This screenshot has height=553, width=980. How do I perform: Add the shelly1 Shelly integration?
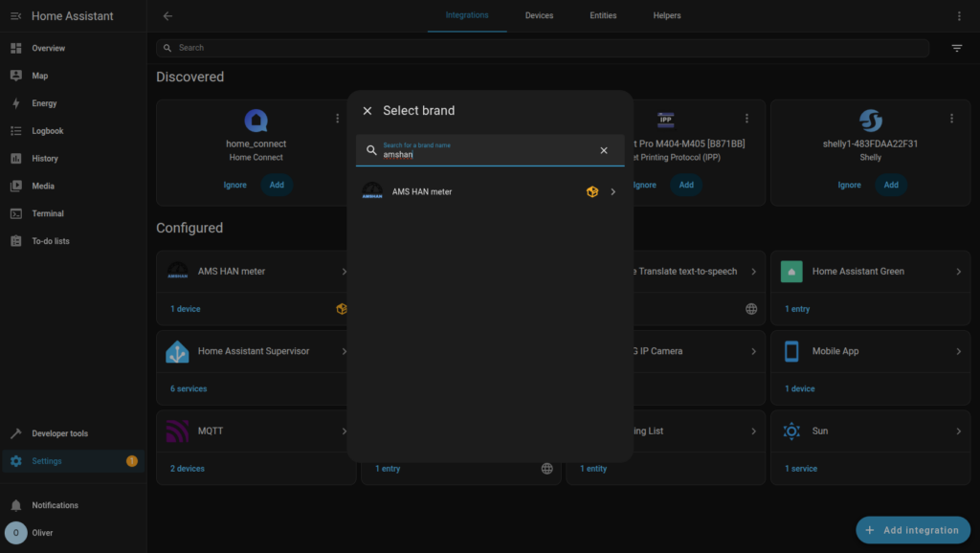[891, 185]
